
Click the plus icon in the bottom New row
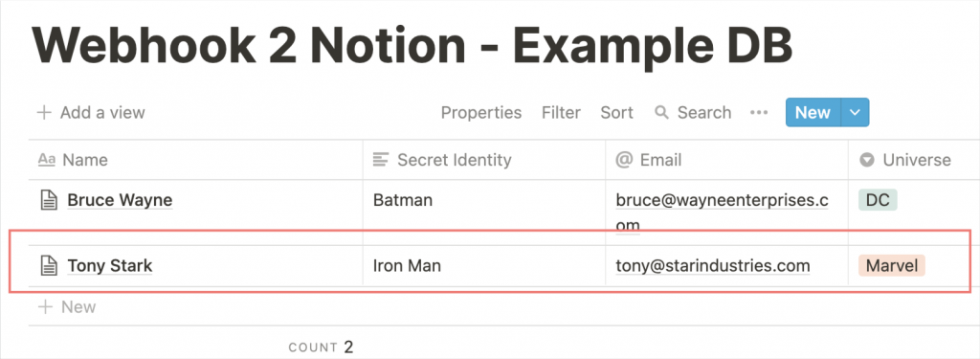coord(44,307)
